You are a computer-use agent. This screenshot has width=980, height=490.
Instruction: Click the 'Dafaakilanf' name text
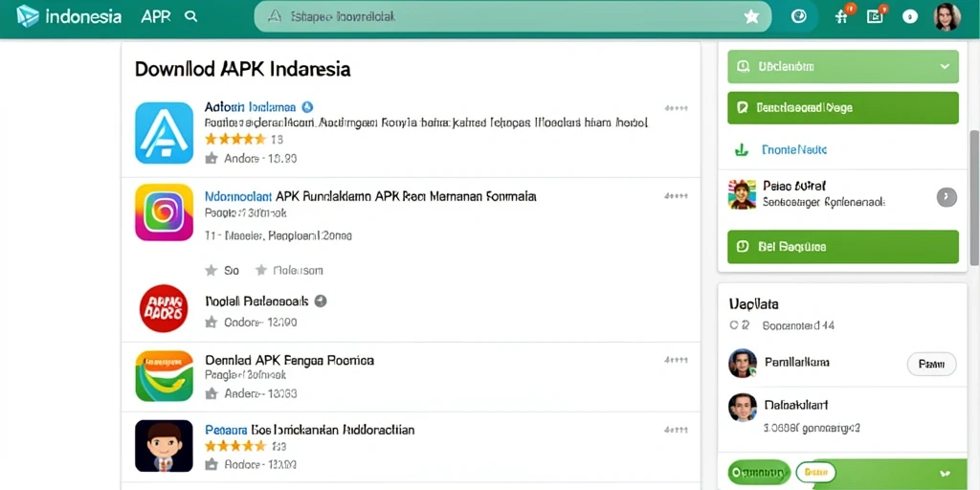pos(794,405)
